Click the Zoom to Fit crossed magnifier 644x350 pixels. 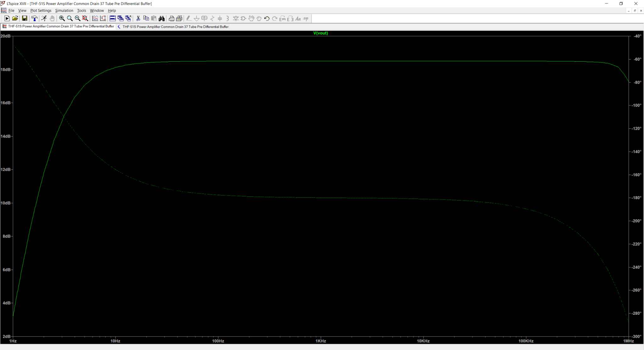(85, 19)
